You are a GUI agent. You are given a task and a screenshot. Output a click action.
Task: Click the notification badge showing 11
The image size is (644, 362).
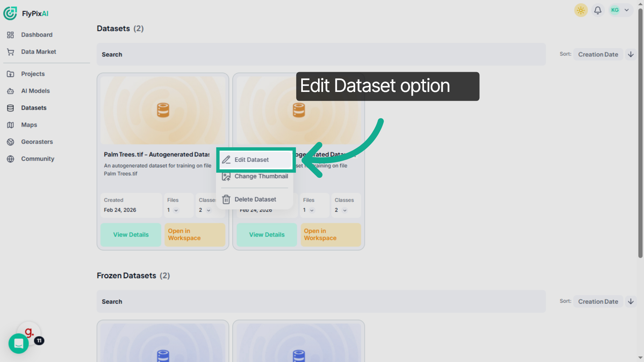39,341
